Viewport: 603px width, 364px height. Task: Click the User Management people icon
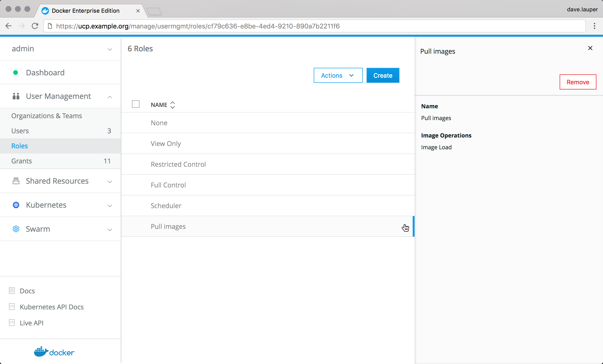(x=16, y=96)
